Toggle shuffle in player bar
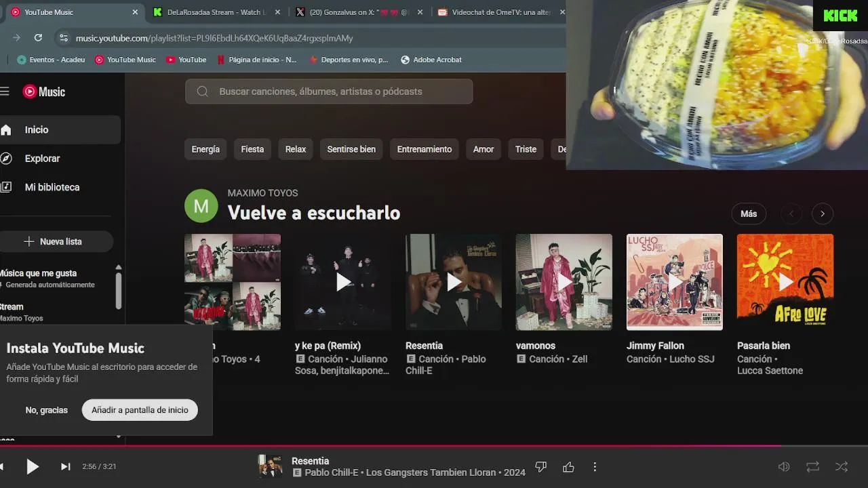 pyautogui.click(x=842, y=466)
